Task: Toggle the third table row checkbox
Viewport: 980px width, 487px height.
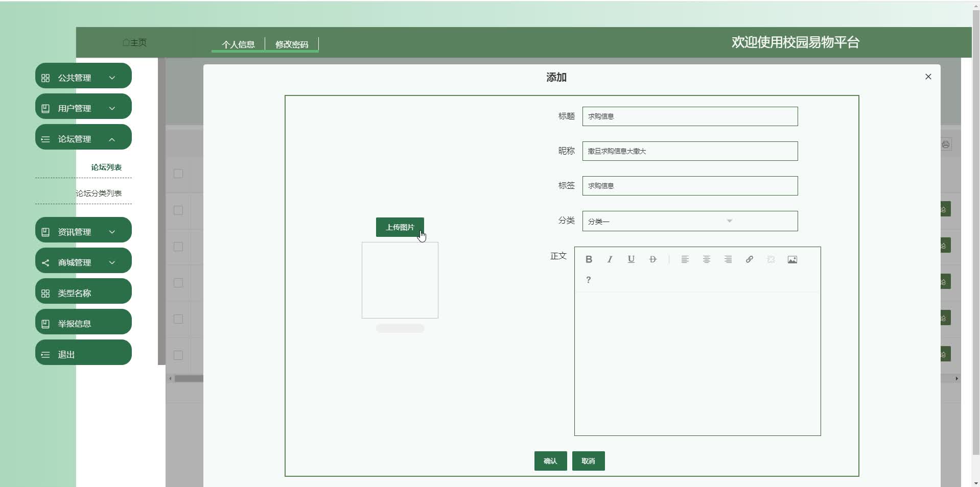Action: pos(178,283)
